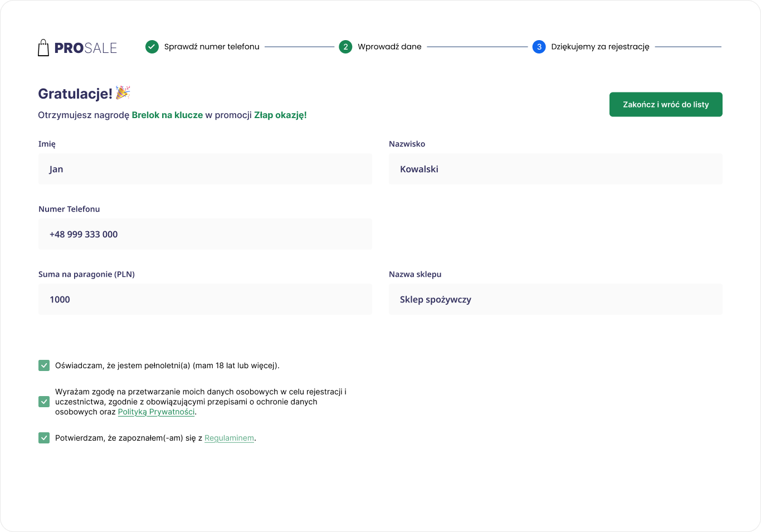Open the 'Regulaminem' link
The width and height of the screenshot is (761, 532).
coord(229,438)
